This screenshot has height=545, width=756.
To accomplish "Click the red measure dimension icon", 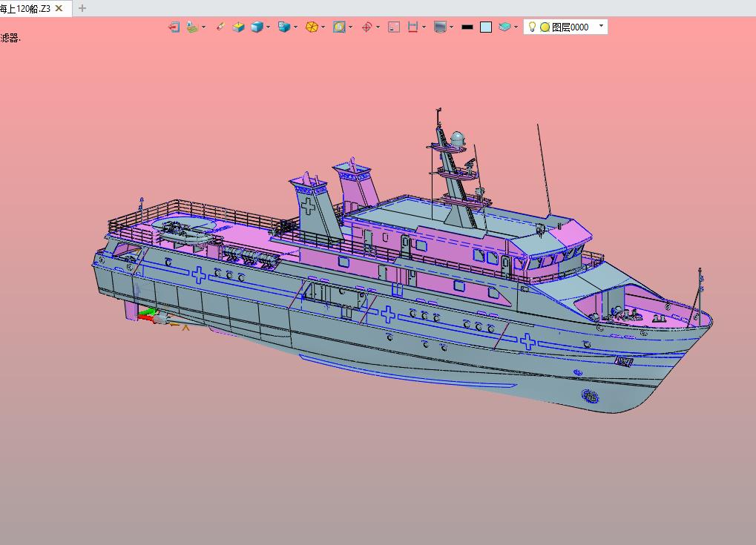I will pyautogui.click(x=412, y=27).
